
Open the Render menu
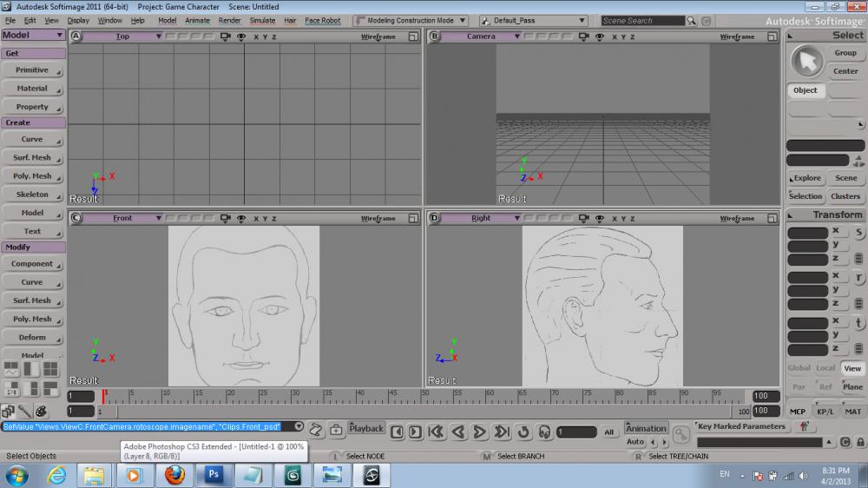coord(229,20)
